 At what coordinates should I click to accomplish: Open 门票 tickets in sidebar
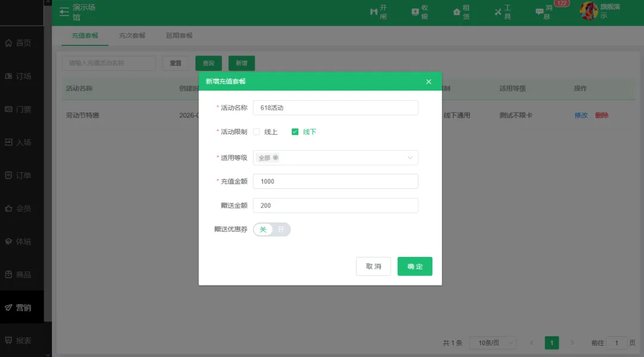pyautogui.click(x=18, y=109)
